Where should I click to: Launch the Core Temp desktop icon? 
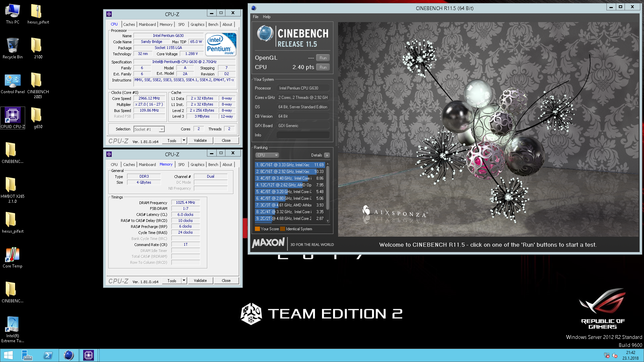click(12, 258)
